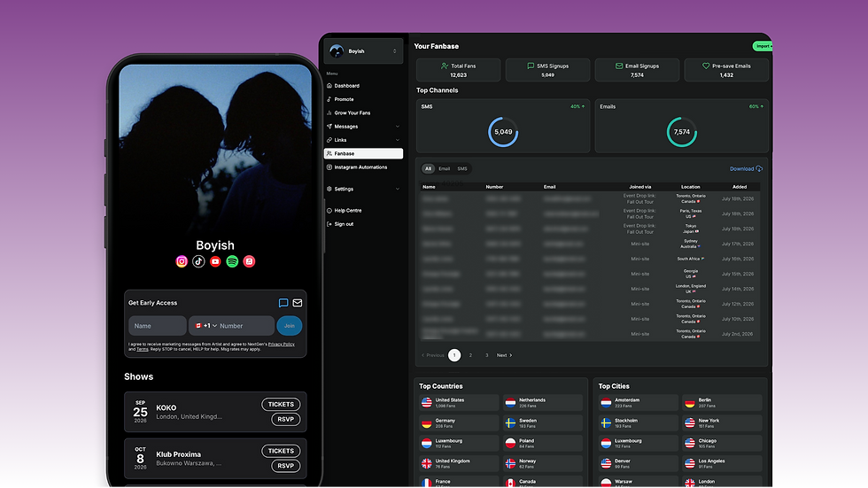Image resolution: width=868 pixels, height=488 pixels.
Task: Open Boyish TikTok icon on phone
Action: coord(198,261)
